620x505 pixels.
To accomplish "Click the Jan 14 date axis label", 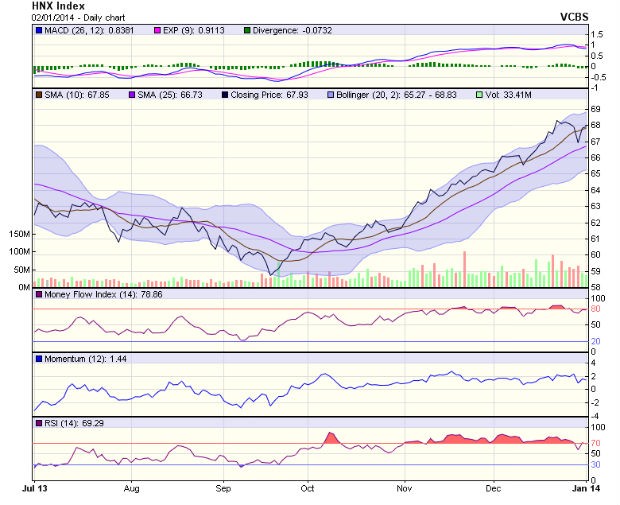I will tap(573, 490).
